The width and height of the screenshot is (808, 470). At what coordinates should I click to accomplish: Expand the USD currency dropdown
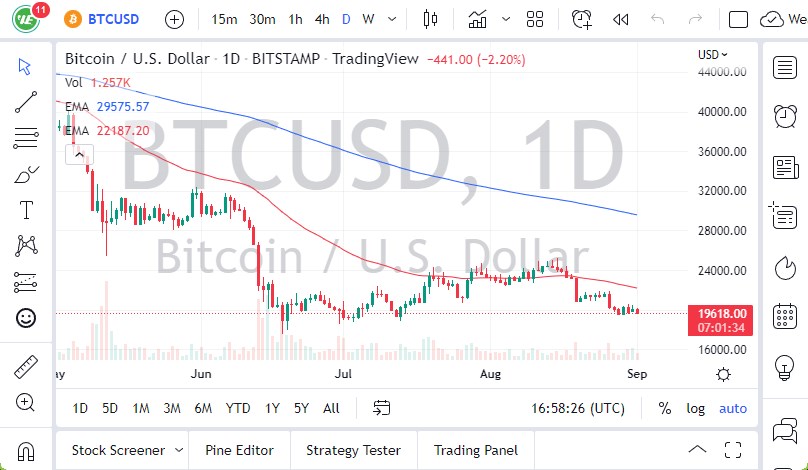[x=713, y=55]
